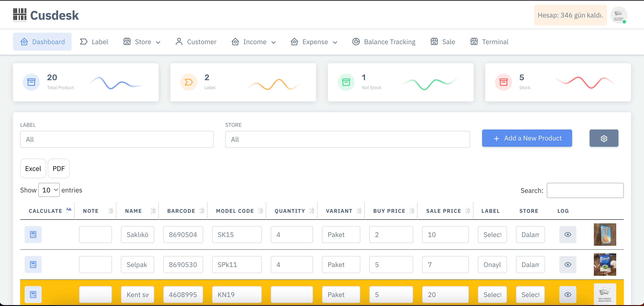Screen dimensions: 644x306
Task: Change entries shown per page
Action: pyautogui.click(x=49, y=190)
